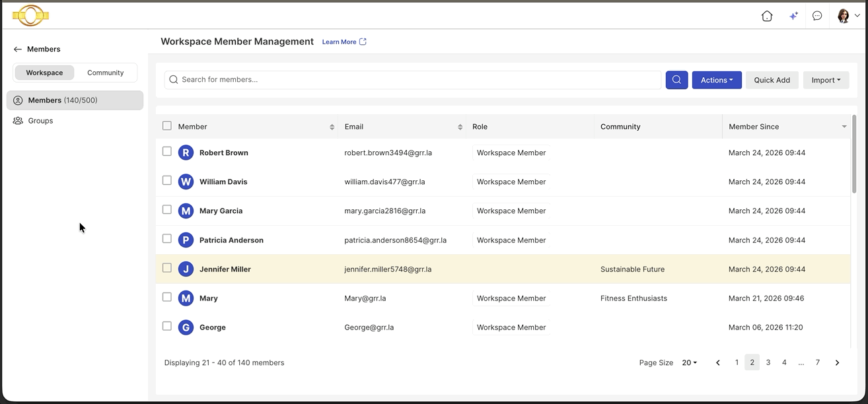Go to the home icon

tap(767, 16)
